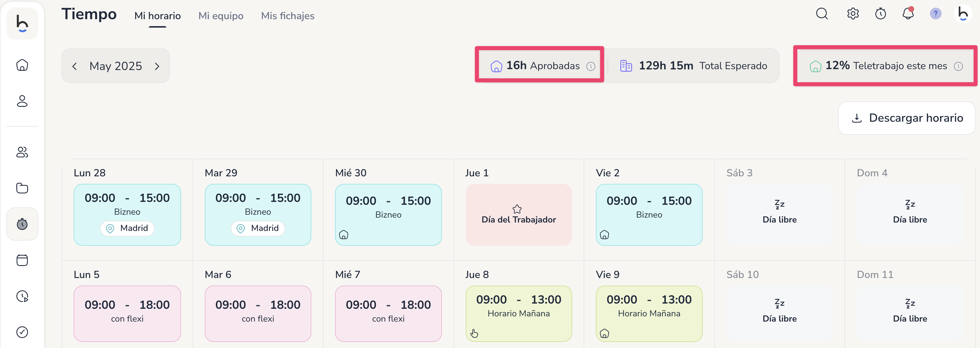Go to previous month arrow

[75, 66]
